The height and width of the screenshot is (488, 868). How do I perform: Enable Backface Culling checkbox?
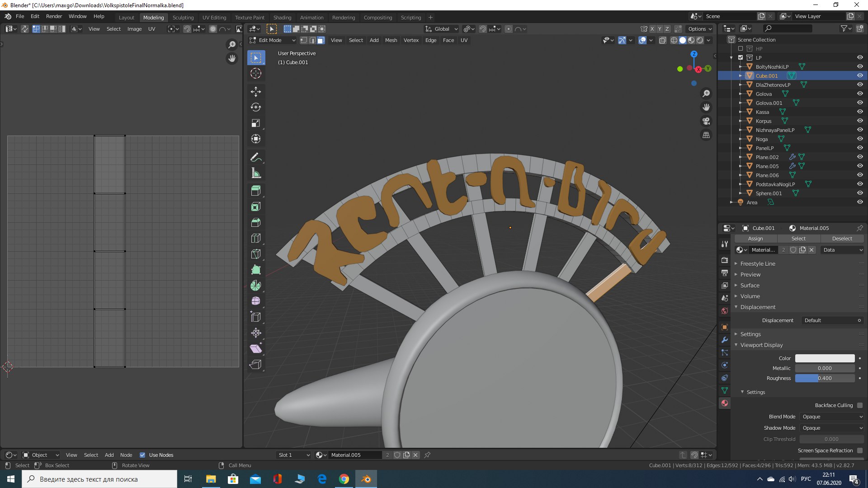(x=860, y=405)
